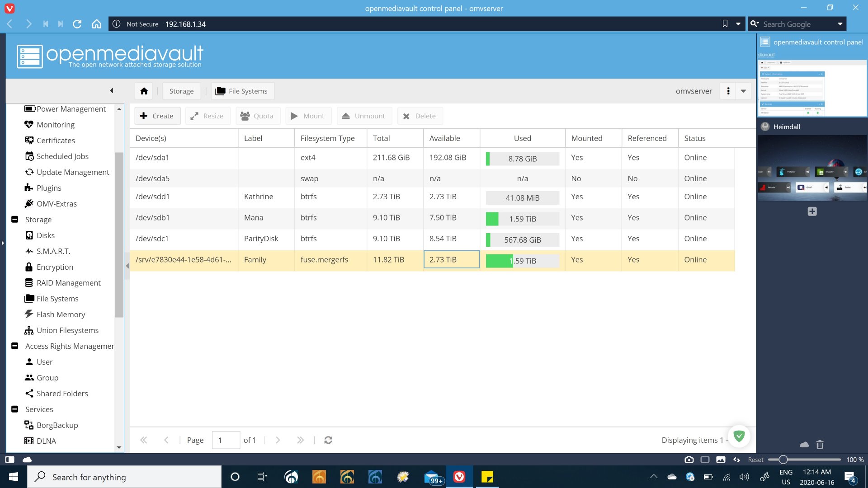Image resolution: width=868 pixels, height=488 pixels.
Task: Select the Storage breadcrumb
Action: point(181,91)
